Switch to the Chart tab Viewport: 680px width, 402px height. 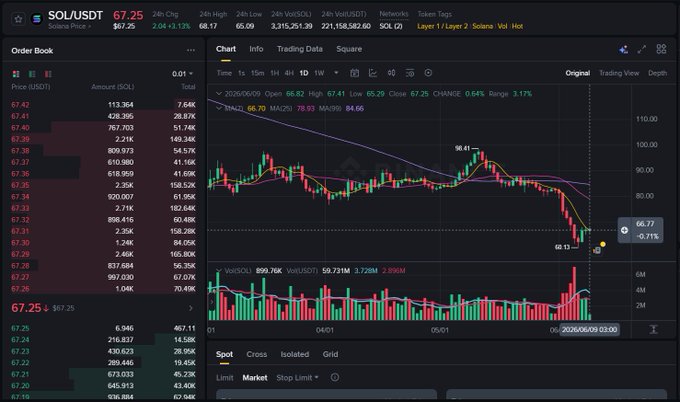tap(226, 49)
